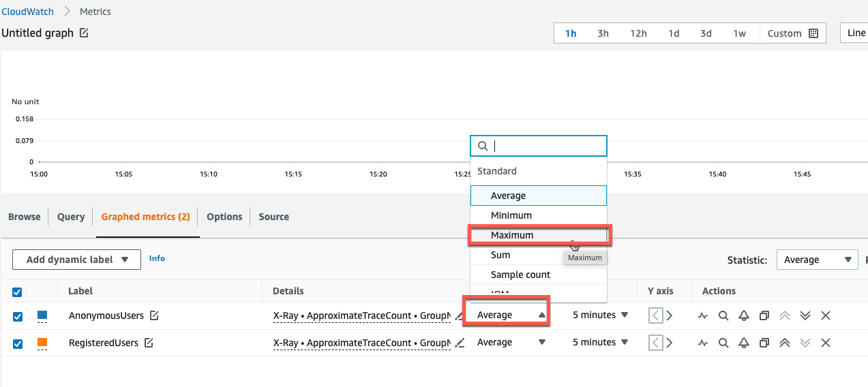Open the Line graph type dropdown
The width and height of the screenshot is (868, 387).
[855, 33]
